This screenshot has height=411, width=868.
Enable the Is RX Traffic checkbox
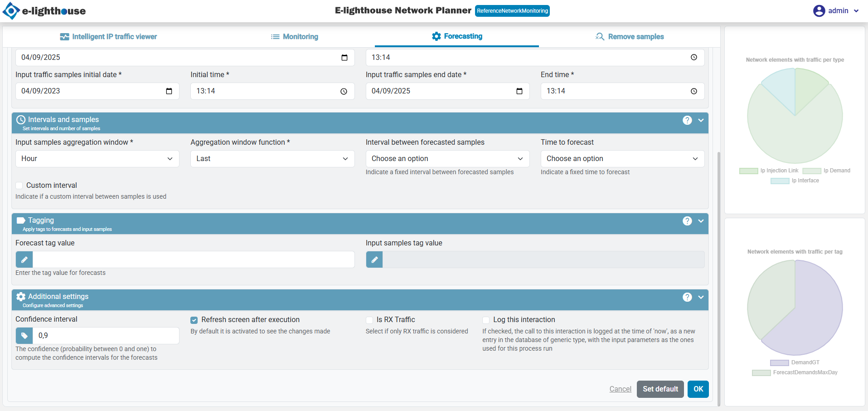[369, 320]
